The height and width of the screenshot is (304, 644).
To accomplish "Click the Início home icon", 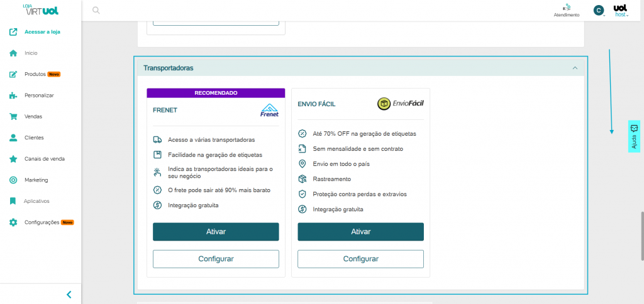I will (13, 53).
